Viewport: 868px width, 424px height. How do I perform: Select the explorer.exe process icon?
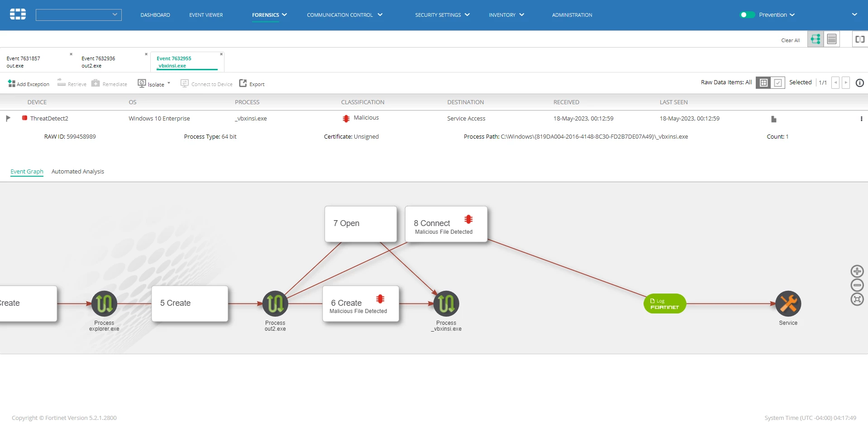[x=104, y=304]
